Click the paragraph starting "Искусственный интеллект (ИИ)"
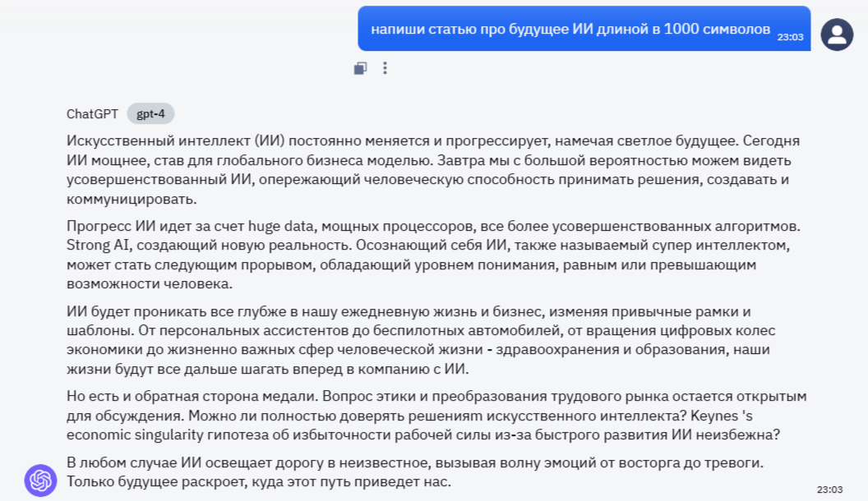 pyautogui.click(x=433, y=170)
